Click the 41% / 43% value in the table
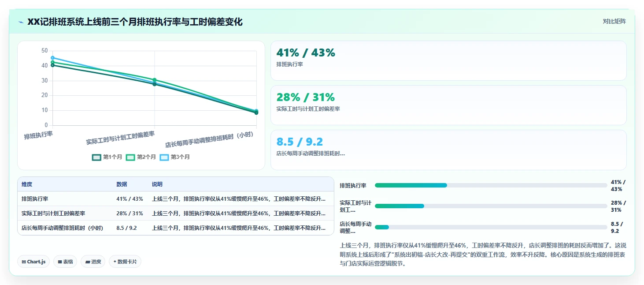 coord(130,199)
